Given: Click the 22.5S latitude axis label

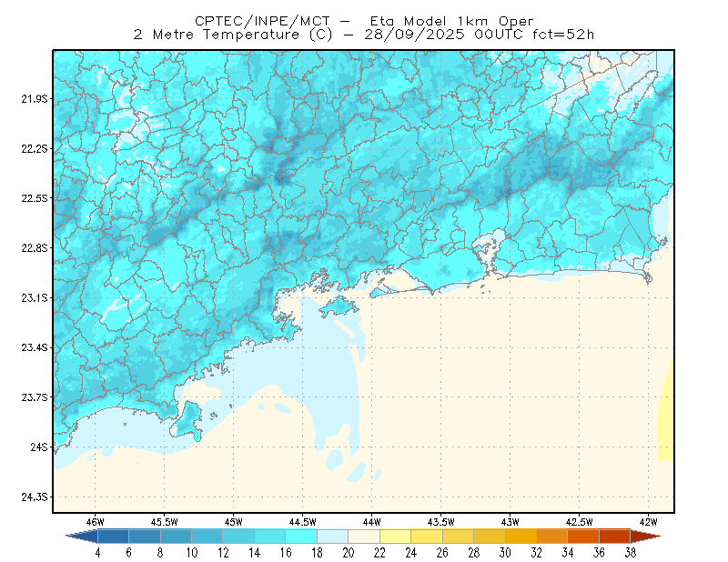Looking at the screenshot, I should pyautogui.click(x=35, y=198).
